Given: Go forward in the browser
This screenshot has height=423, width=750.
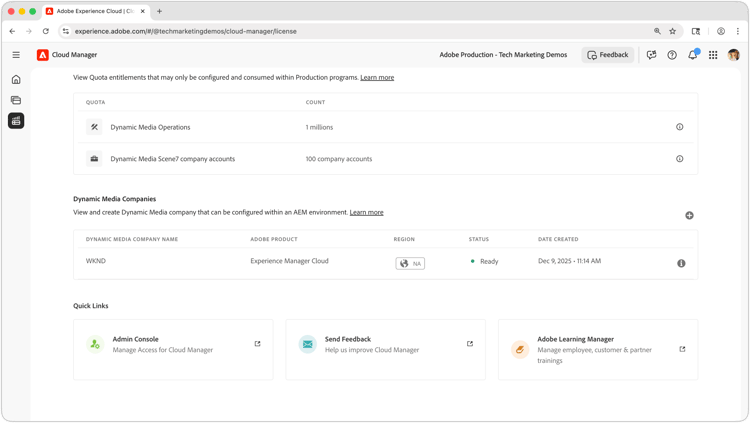Looking at the screenshot, I should coord(29,31).
